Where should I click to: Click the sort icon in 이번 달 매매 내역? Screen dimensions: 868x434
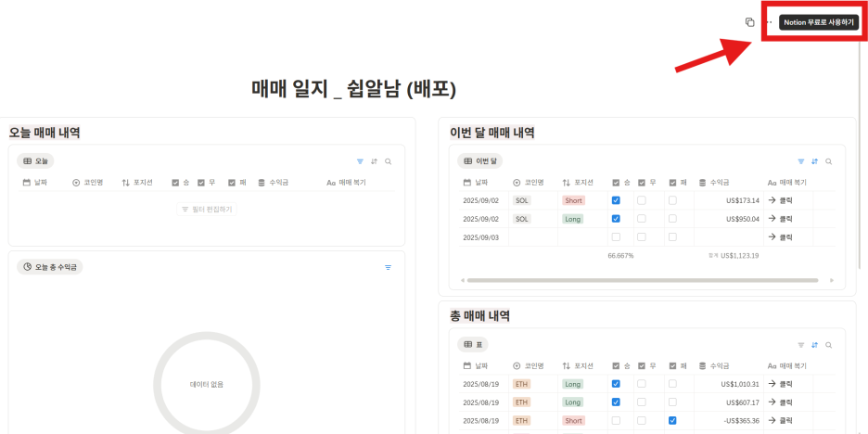814,161
